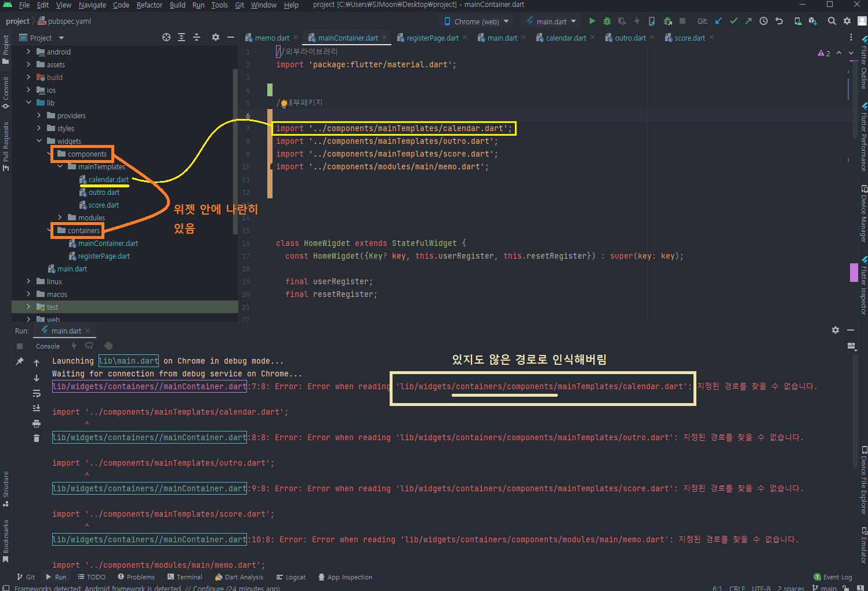Open Search Everywhere magnifier icon
Viewport: 868px width, 591px height.
[832, 21]
